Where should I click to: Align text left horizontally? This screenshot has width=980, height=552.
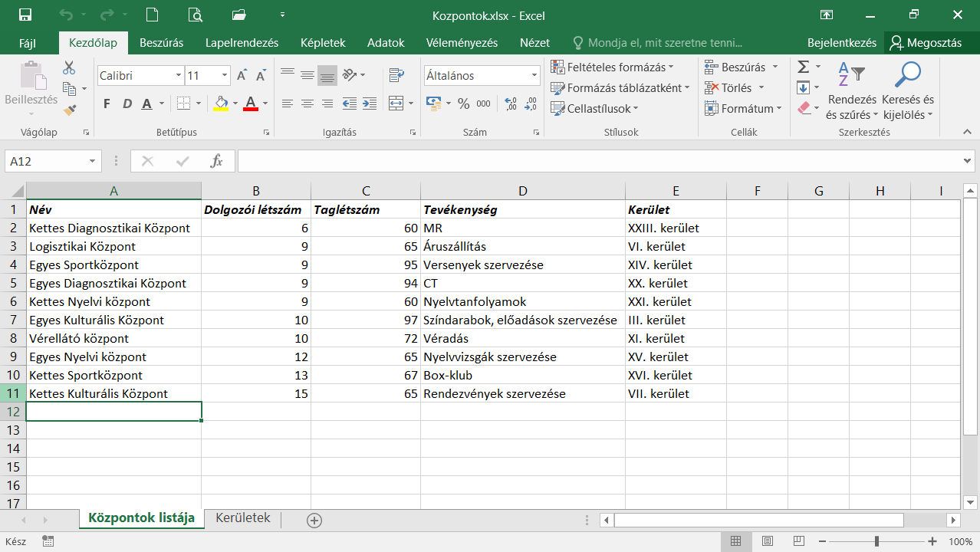pyautogui.click(x=288, y=103)
